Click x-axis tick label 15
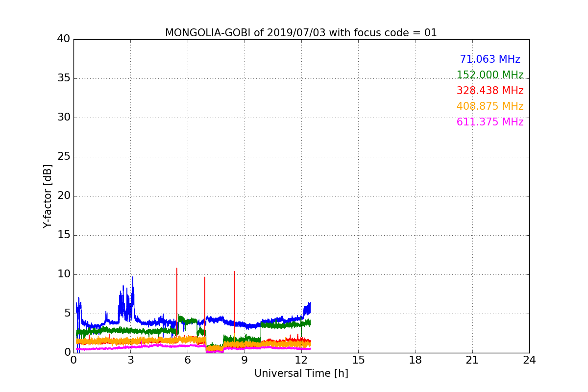The width and height of the screenshot is (588, 392). click(x=358, y=360)
